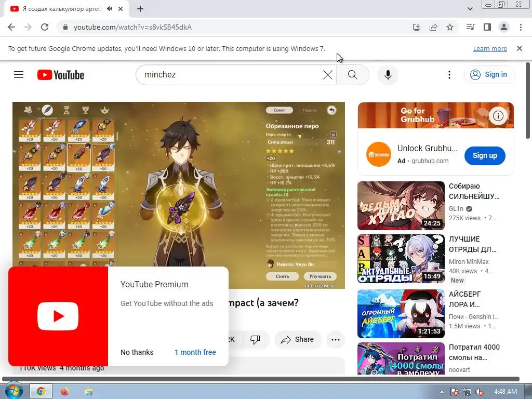Open video thumbnail with 24:25 duration

pyautogui.click(x=401, y=206)
